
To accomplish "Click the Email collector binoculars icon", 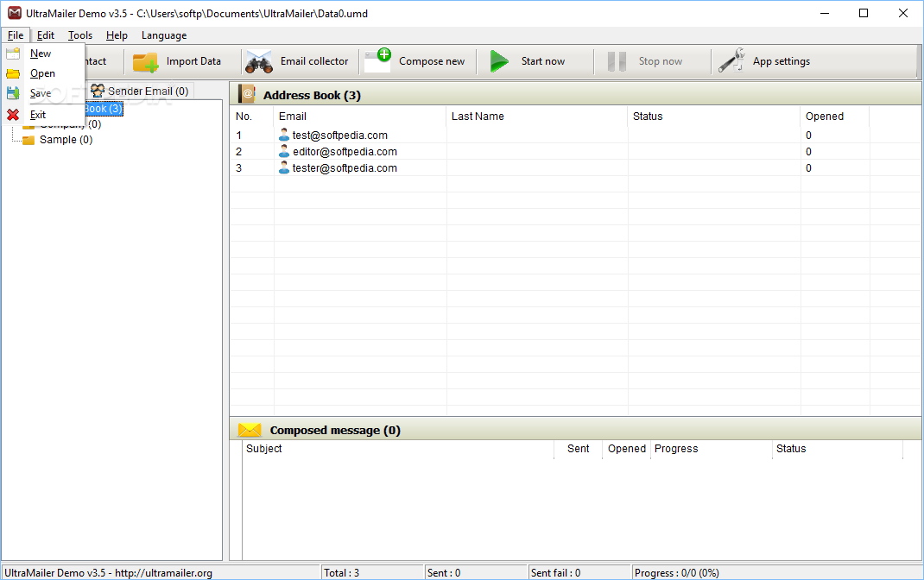I will [259, 62].
